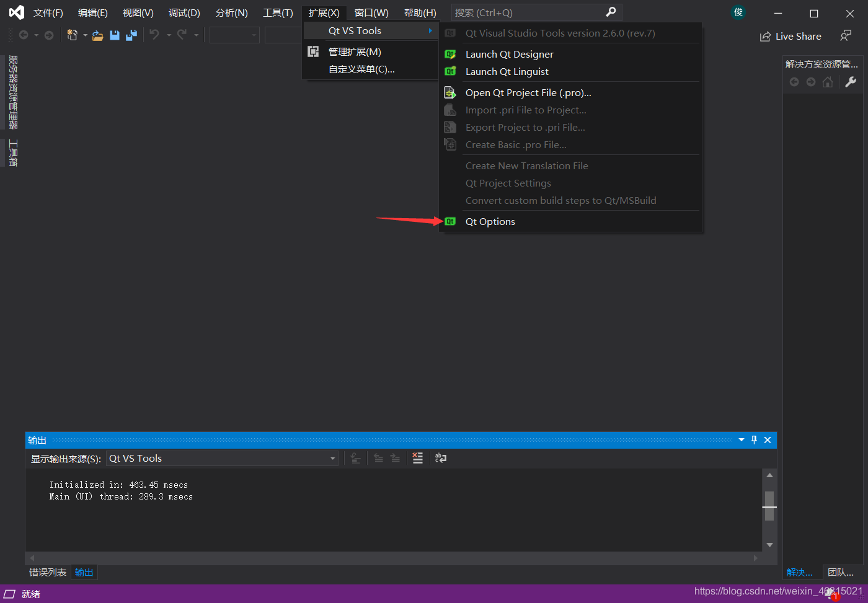Switch to the 团队... tab
The image size is (868, 603).
841,573
